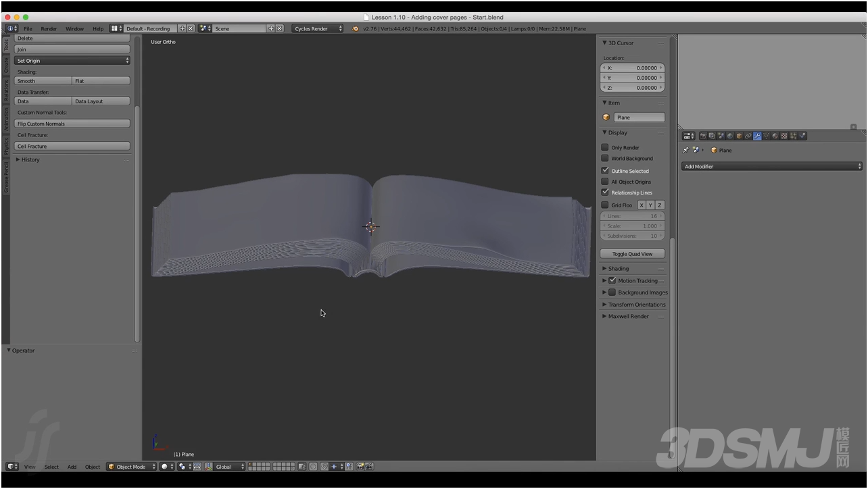Enable the Only Render checkbox
This screenshot has height=489, width=868.
click(605, 147)
